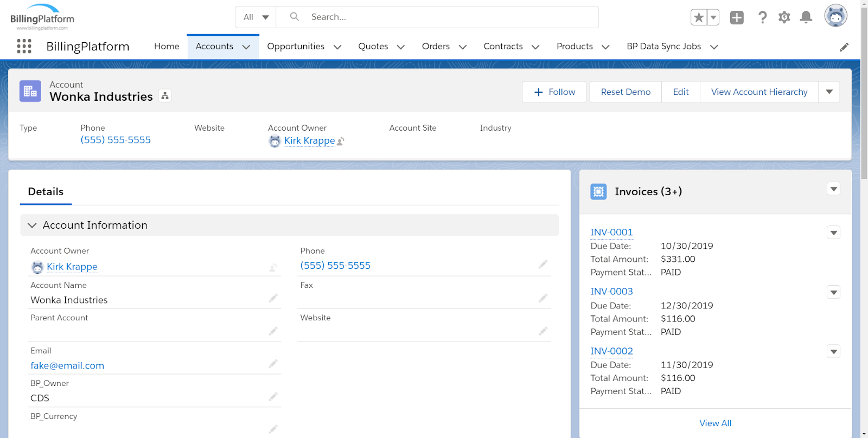This screenshot has width=868, height=438.
Task: Open the BP Data Sync Jobs tab
Action: coord(663,47)
